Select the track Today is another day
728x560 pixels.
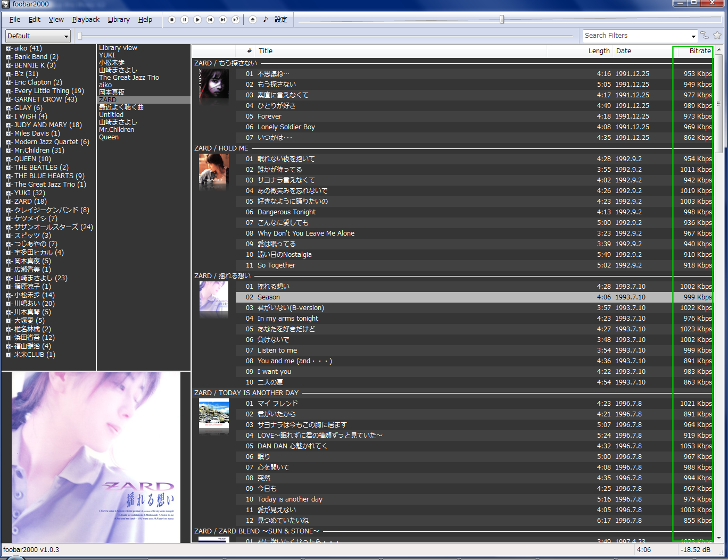point(474,499)
